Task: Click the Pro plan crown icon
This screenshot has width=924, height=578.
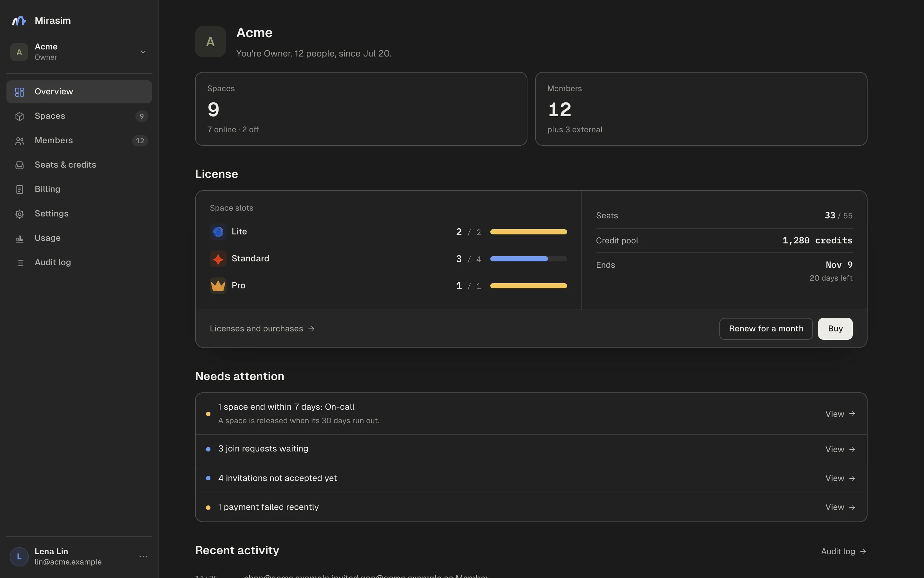Action: 218,285
